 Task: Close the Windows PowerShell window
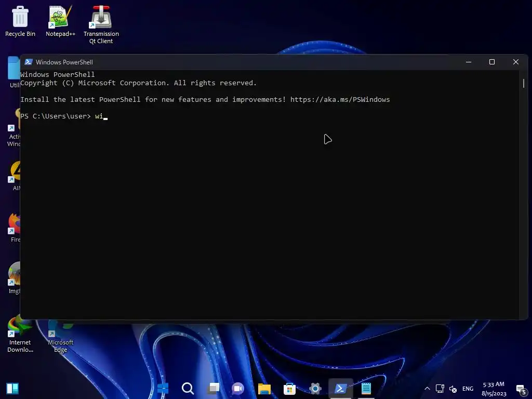[x=516, y=62]
